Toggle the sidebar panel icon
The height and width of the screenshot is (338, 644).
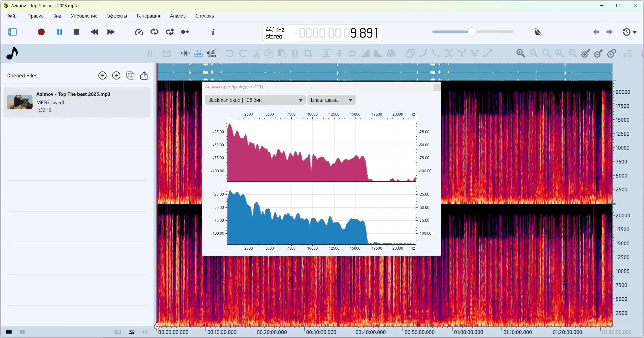(12, 32)
